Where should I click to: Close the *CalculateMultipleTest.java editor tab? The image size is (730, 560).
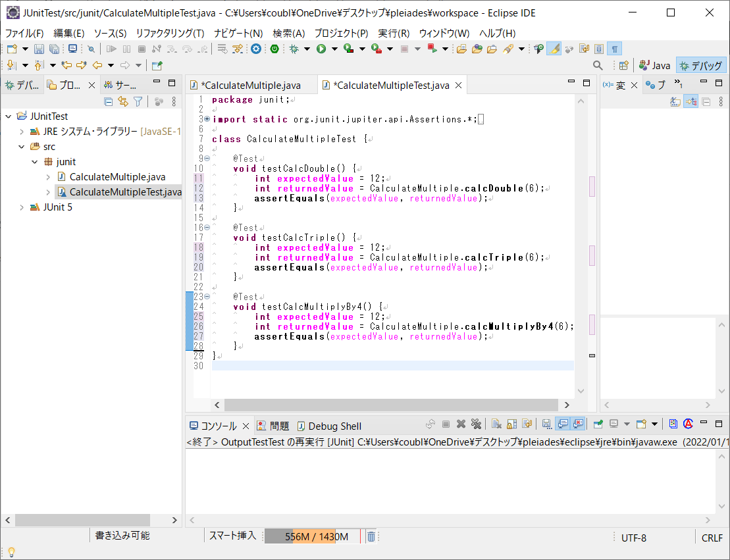[x=459, y=85]
